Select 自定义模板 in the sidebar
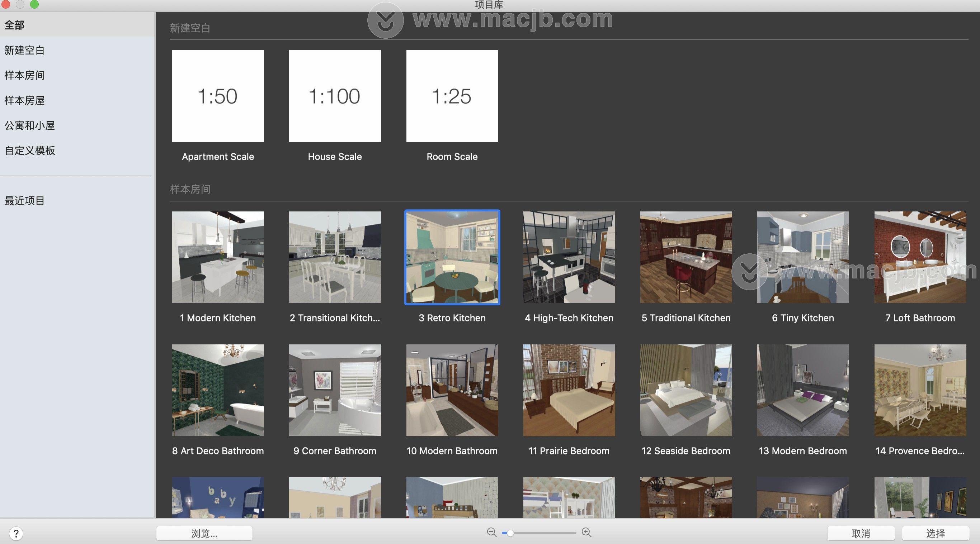The image size is (980, 544). click(x=29, y=150)
